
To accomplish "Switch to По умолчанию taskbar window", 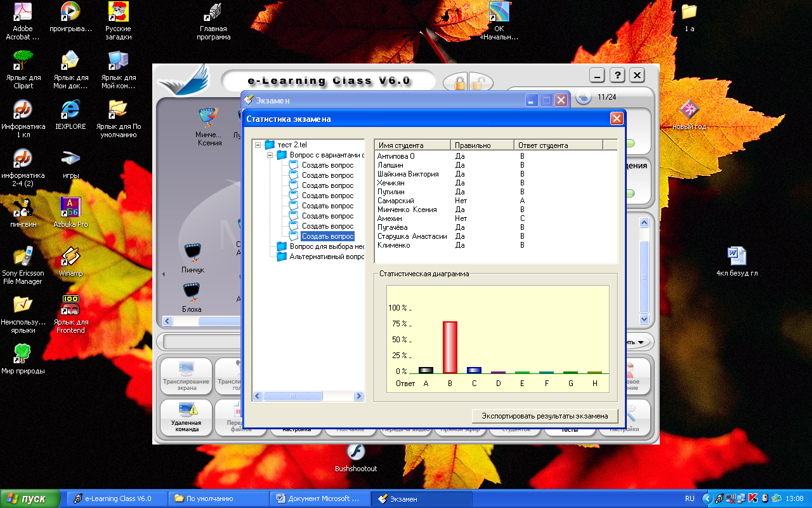I will 218,498.
